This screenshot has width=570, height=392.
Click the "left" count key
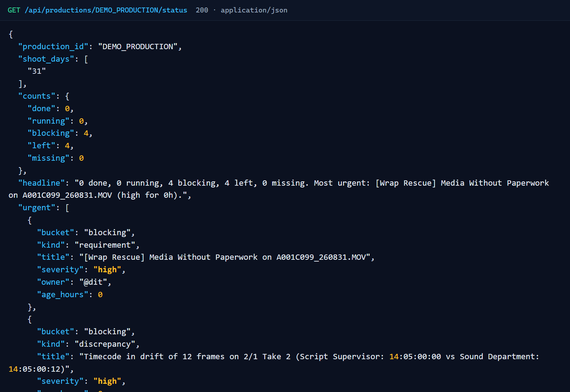coord(41,146)
